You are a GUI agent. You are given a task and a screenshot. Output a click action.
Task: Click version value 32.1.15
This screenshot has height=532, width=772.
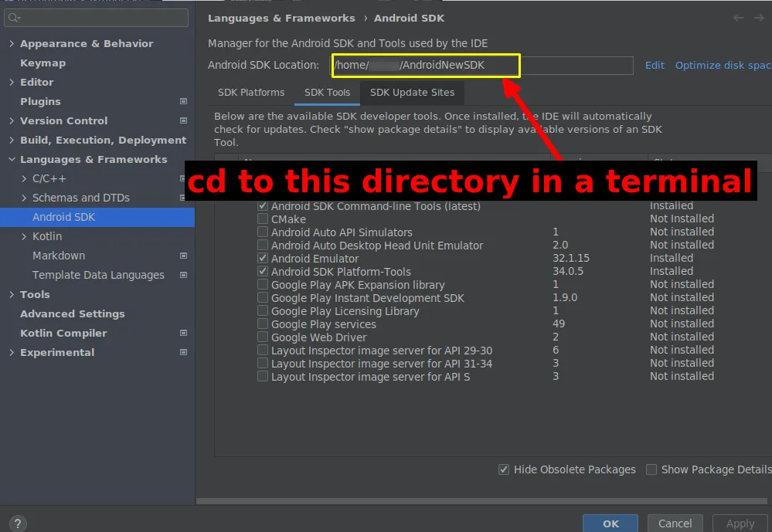point(570,258)
